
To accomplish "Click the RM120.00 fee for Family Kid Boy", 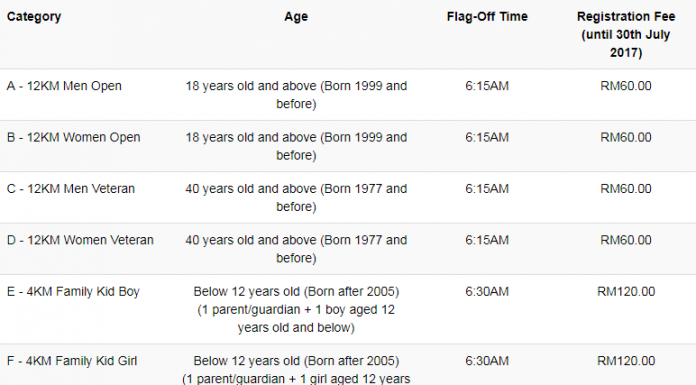I will point(626,292).
